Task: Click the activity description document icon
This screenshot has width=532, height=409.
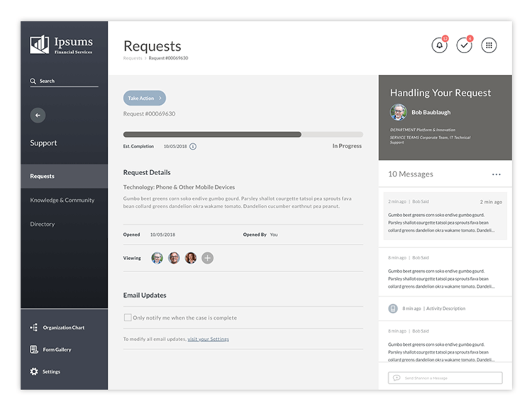Action: 393,308
